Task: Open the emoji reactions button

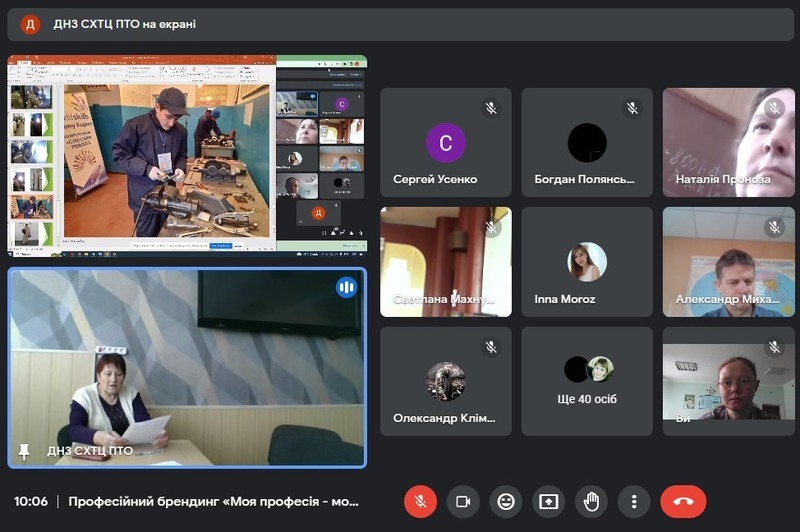Action: [x=506, y=501]
